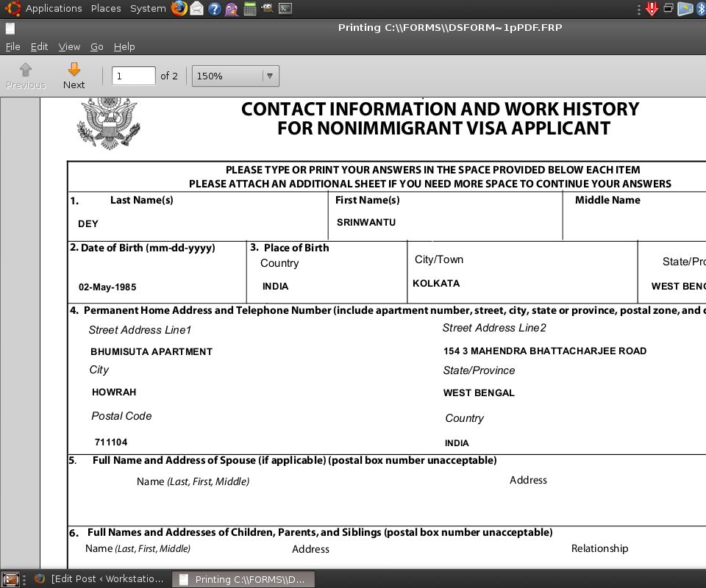
Task: Open the blue Help question mark icon
Action: [214, 9]
